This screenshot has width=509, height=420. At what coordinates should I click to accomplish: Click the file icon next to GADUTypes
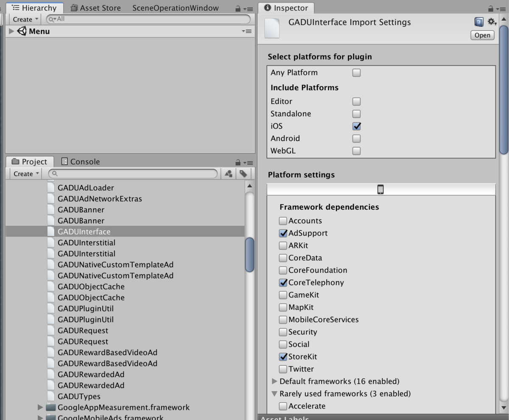click(x=51, y=396)
